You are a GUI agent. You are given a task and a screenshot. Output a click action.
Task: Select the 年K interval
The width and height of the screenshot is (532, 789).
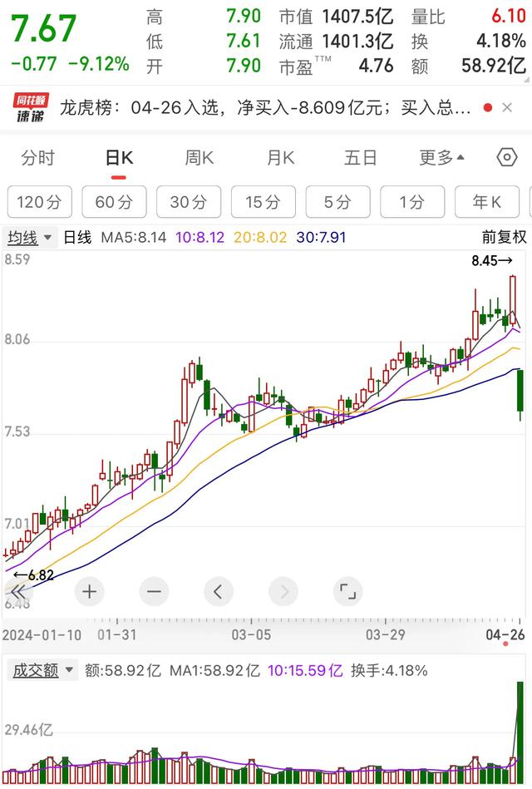[x=486, y=202]
